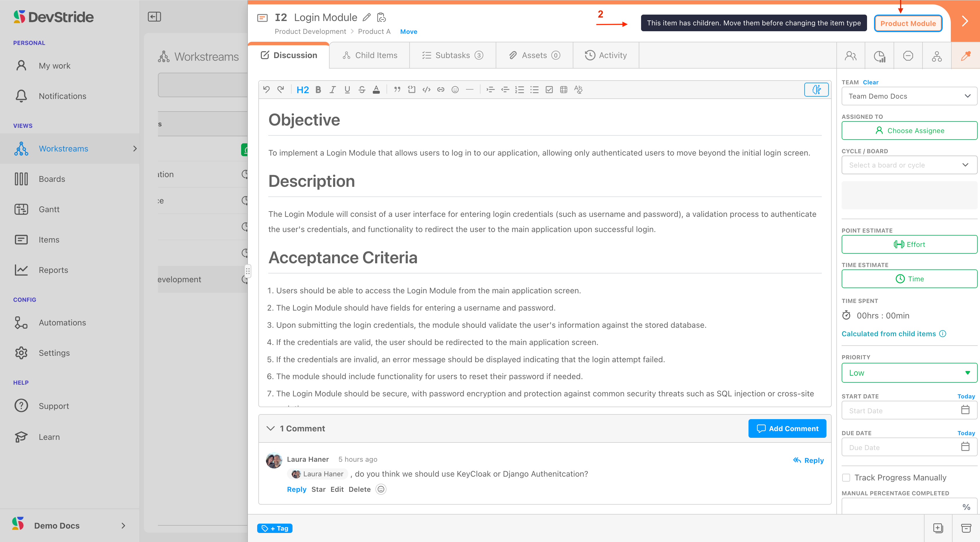Screen dimensions: 980x542
Task: Click the Move link in breadcrumb
Action: pos(408,32)
